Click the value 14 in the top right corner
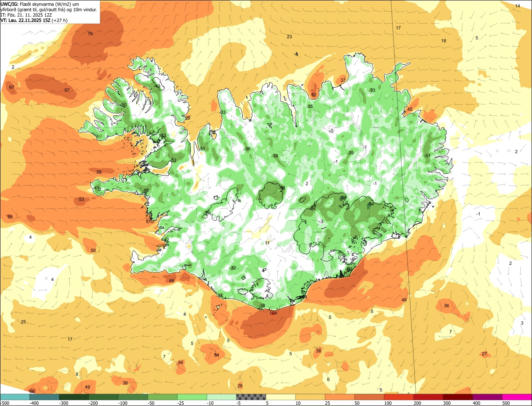The width and height of the screenshot is (532, 406). (517, 6)
